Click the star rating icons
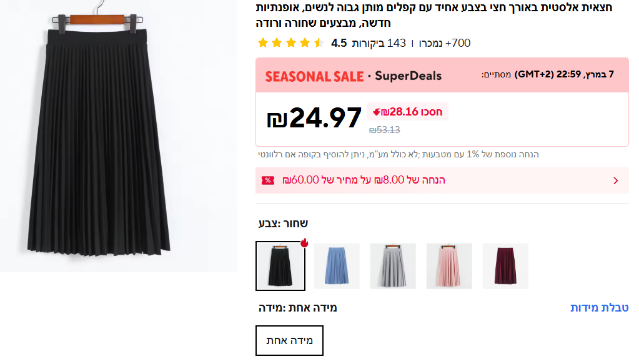This screenshot has height=364, width=639. [x=290, y=43]
